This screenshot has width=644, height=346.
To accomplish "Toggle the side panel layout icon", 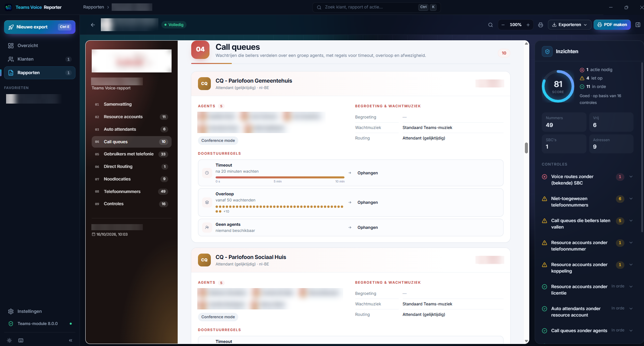I will pyautogui.click(x=638, y=25).
